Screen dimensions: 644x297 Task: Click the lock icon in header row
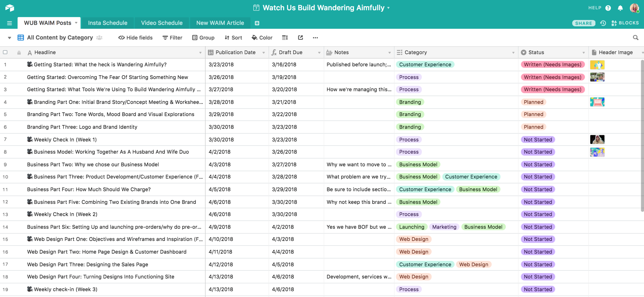point(19,53)
